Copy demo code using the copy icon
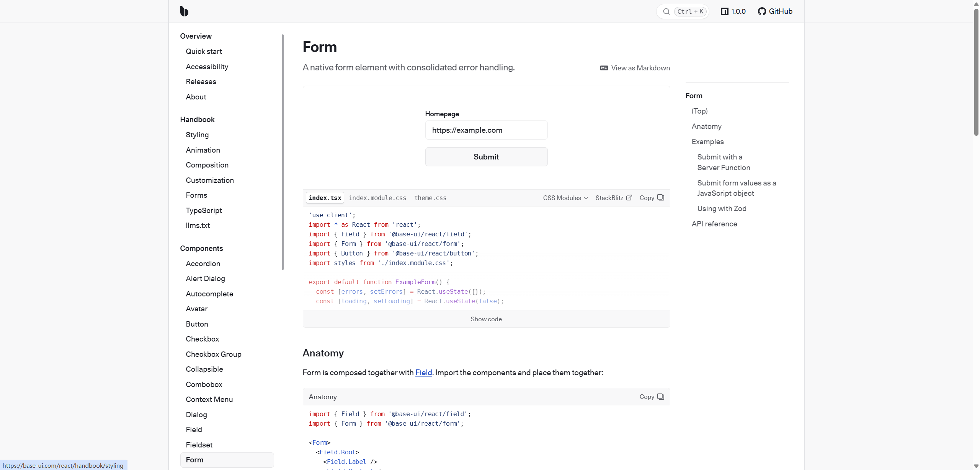The height and width of the screenshot is (470, 980). click(x=661, y=198)
